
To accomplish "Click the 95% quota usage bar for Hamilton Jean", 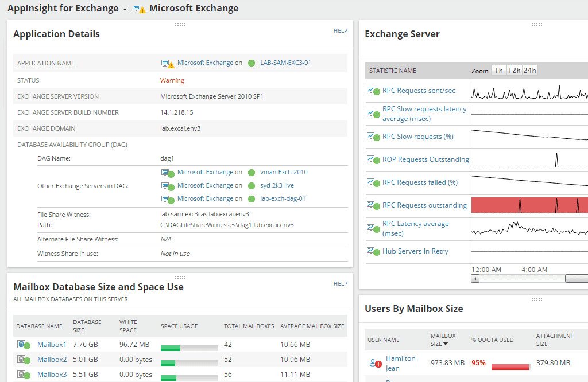I will pyautogui.click(x=509, y=367).
